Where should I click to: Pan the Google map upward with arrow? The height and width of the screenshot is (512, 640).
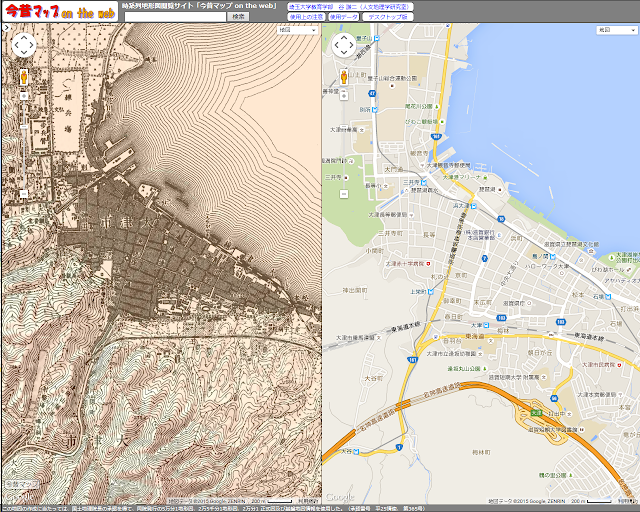344,37
